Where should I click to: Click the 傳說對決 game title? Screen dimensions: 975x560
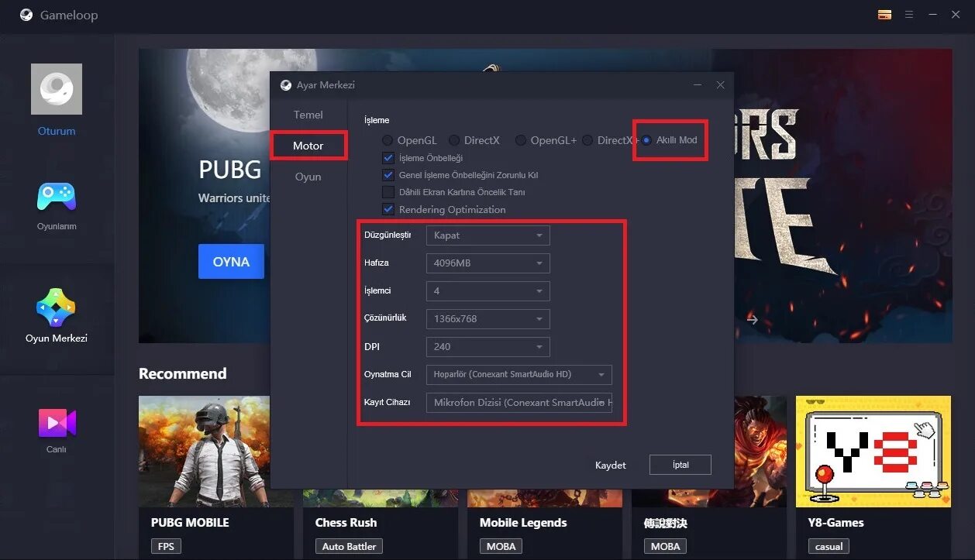666,523
